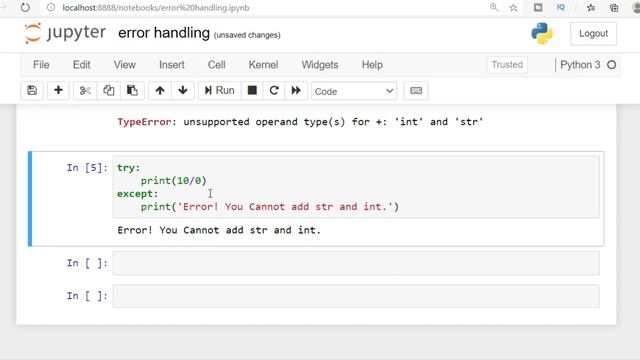
Task: Click the browser address bar URL
Action: 156,8
